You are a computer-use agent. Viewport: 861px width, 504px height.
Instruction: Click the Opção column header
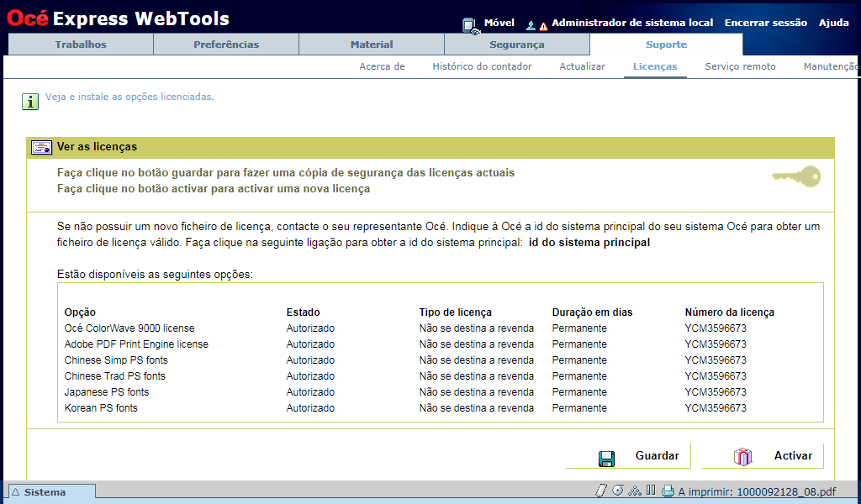(80, 312)
